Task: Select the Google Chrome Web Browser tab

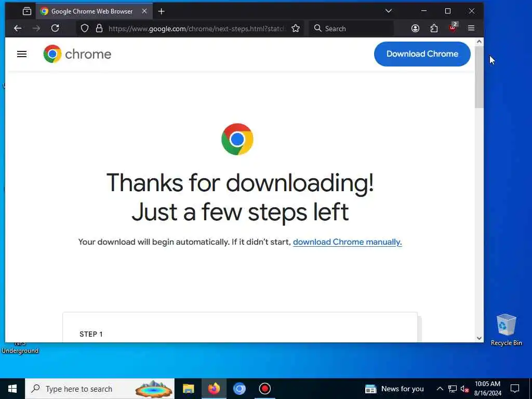Action: click(x=94, y=11)
